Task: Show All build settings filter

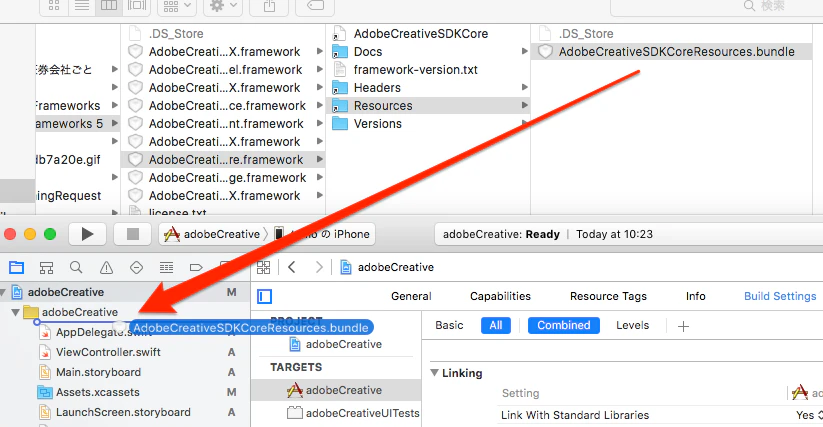Action: (x=496, y=325)
